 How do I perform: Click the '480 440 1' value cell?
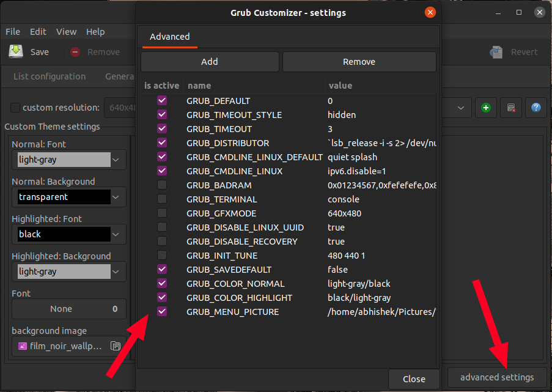pyautogui.click(x=346, y=256)
